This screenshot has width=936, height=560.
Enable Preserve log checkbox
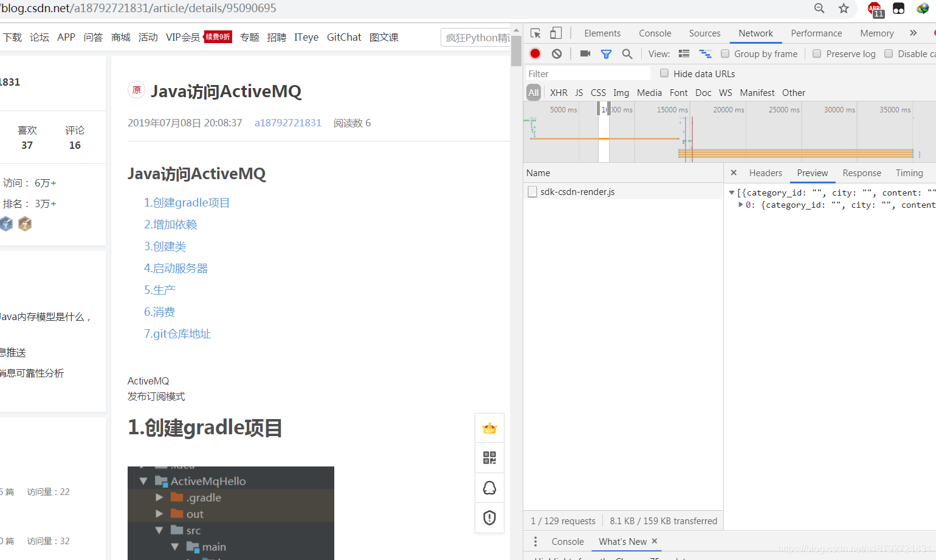(817, 53)
